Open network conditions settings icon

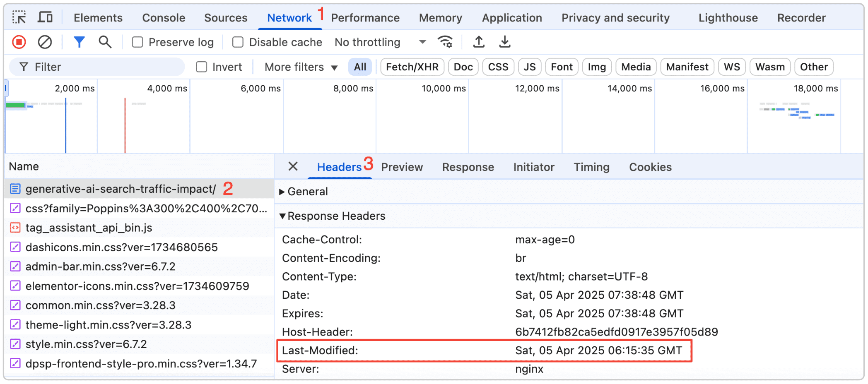pos(445,42)
